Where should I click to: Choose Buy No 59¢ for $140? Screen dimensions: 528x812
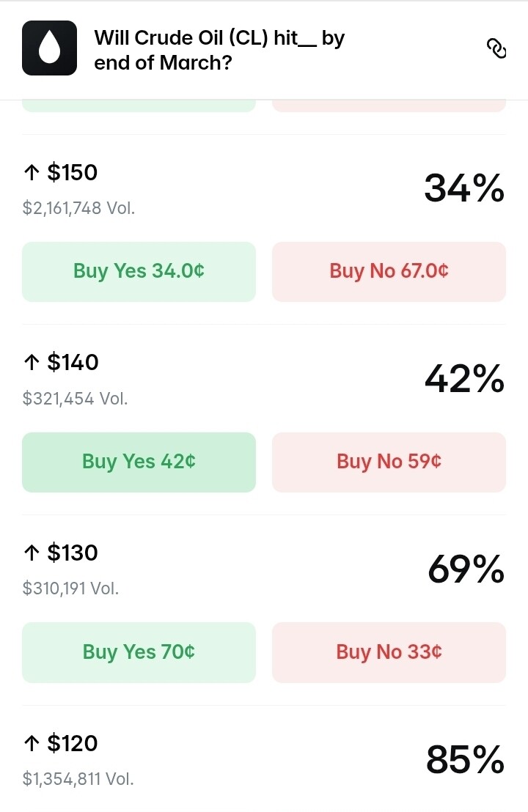pos(389,462)
